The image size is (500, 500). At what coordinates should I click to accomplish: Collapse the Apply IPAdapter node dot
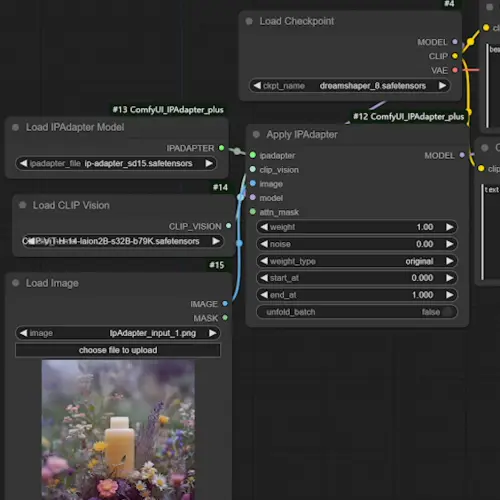(x=256, y=134)
